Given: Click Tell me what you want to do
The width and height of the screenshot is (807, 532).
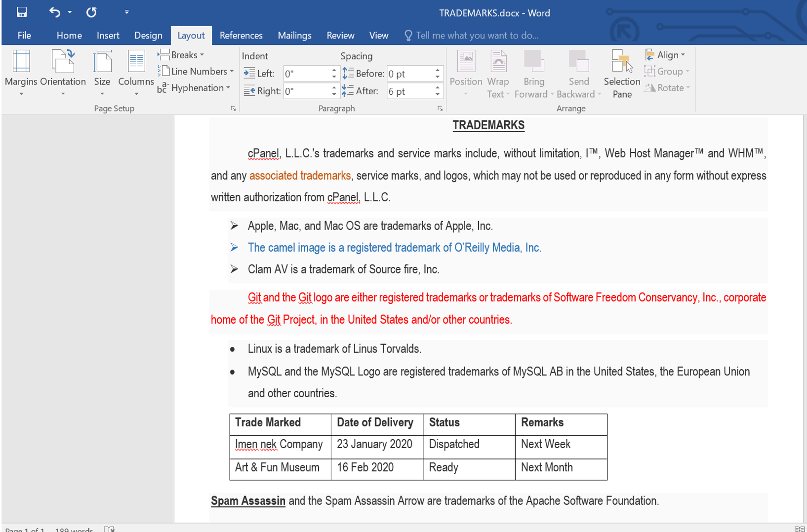Looking at the screenshot, I should coord(474,35).
